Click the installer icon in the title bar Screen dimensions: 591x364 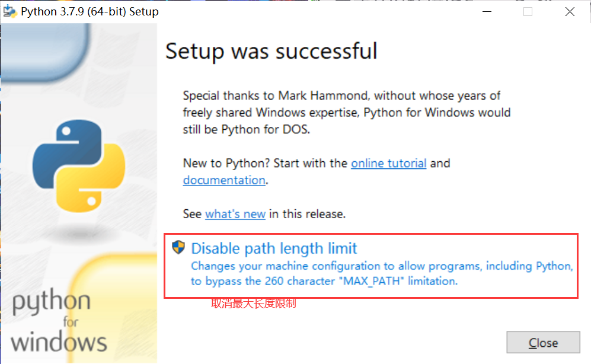click(8, 11)
